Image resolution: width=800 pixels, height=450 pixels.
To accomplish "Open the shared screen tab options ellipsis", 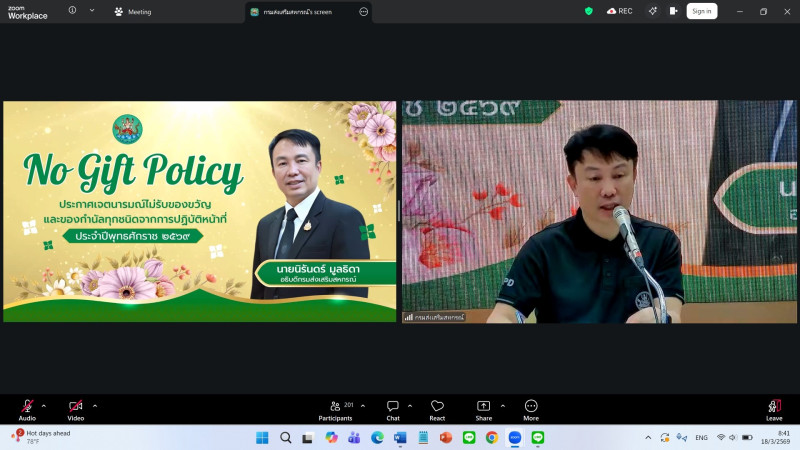I will (363, 11).
